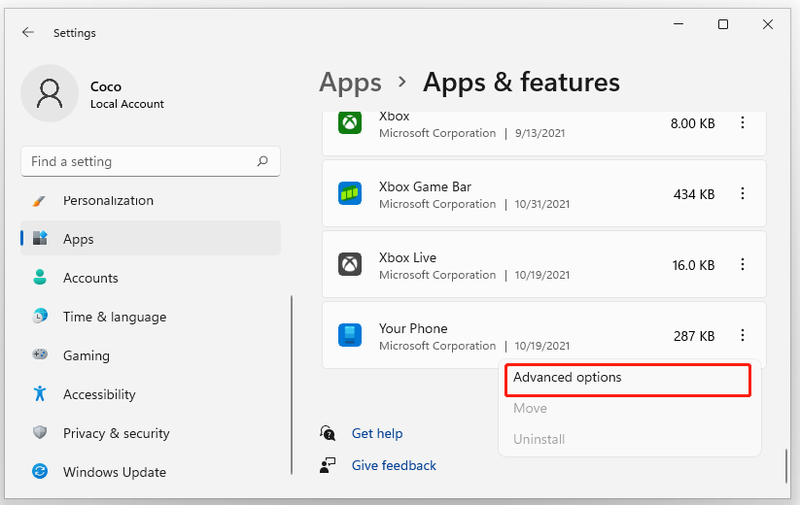Click the Privacy & security shield icon

click(40, 433)
